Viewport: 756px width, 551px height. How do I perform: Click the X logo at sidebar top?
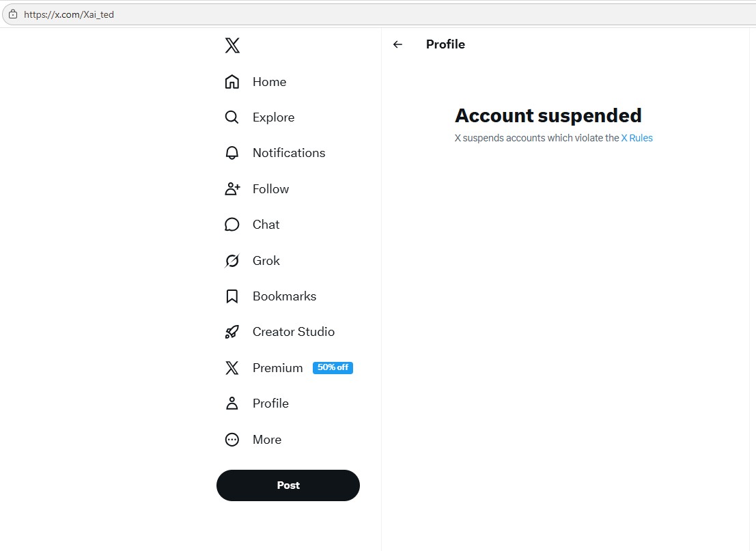(232, 45)
